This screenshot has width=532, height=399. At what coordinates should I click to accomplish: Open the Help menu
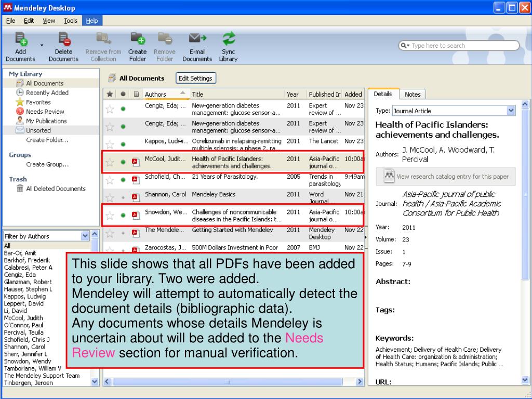[x=91, y=21]
